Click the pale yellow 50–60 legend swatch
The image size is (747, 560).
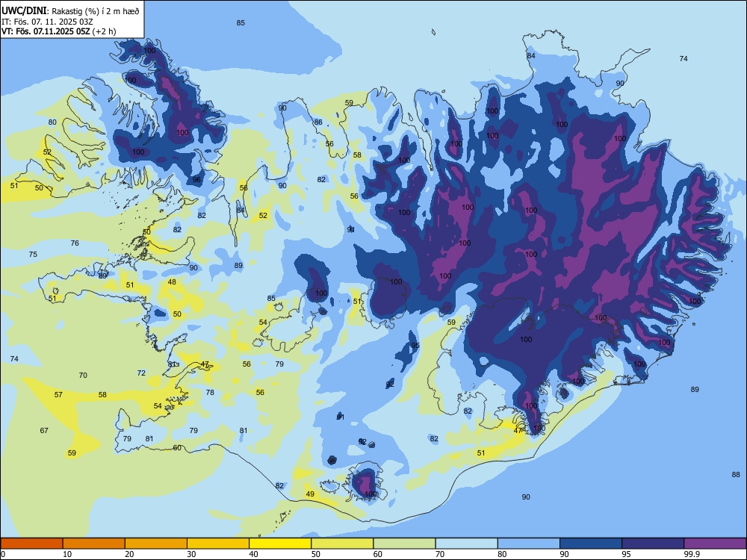342,544
